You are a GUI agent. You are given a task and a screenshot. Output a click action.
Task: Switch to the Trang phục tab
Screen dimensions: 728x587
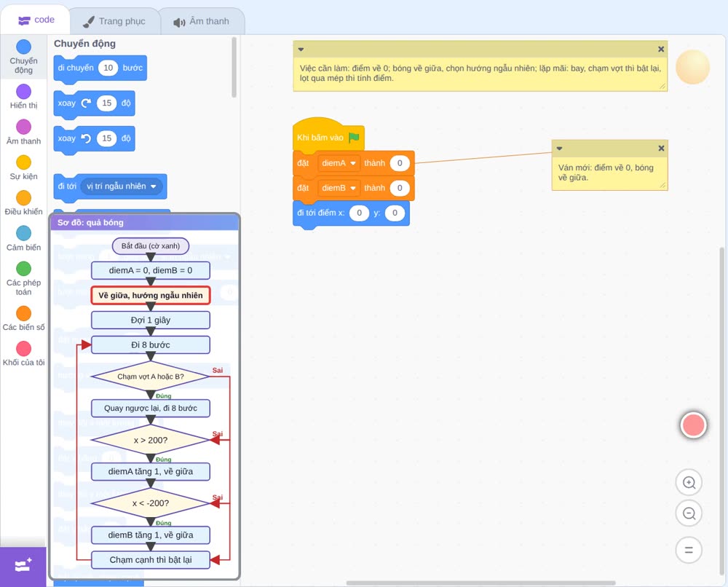[x=114, y=21]
